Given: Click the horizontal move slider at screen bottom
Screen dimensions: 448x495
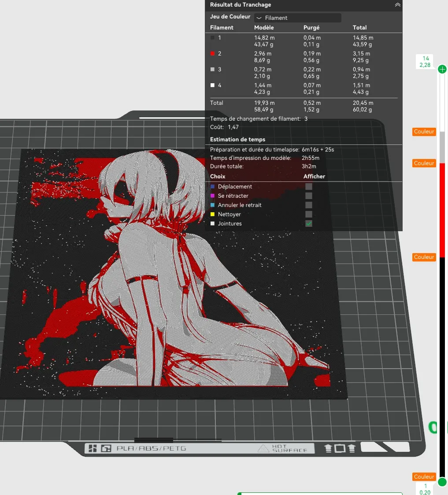Looking at the screenshot, I should (320, 493).
